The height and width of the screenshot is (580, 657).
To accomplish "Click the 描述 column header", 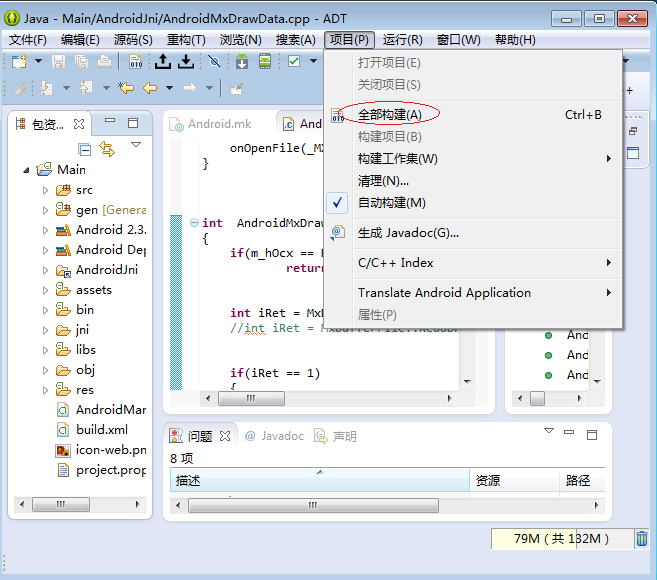I will click(x=188, y=480).
